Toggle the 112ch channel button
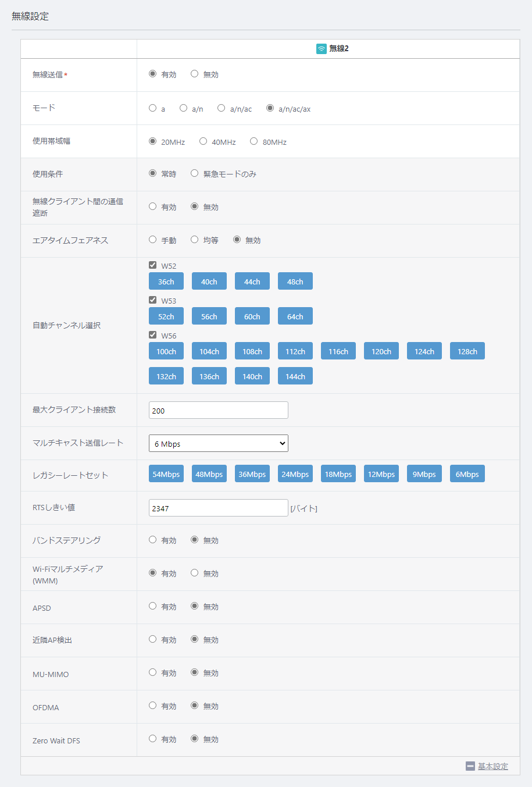Screen dimensions: 532x787 pyautogui.click(x=295, y=351)
